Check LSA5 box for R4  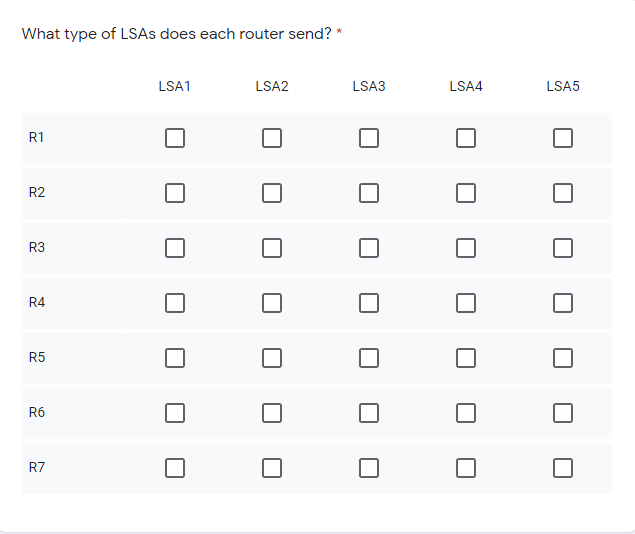click(563, 303)
